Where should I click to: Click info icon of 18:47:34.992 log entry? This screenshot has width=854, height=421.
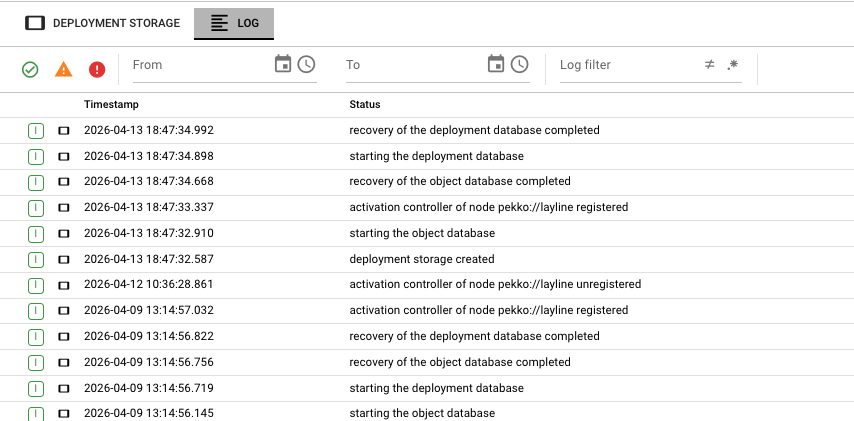(36, 130)
